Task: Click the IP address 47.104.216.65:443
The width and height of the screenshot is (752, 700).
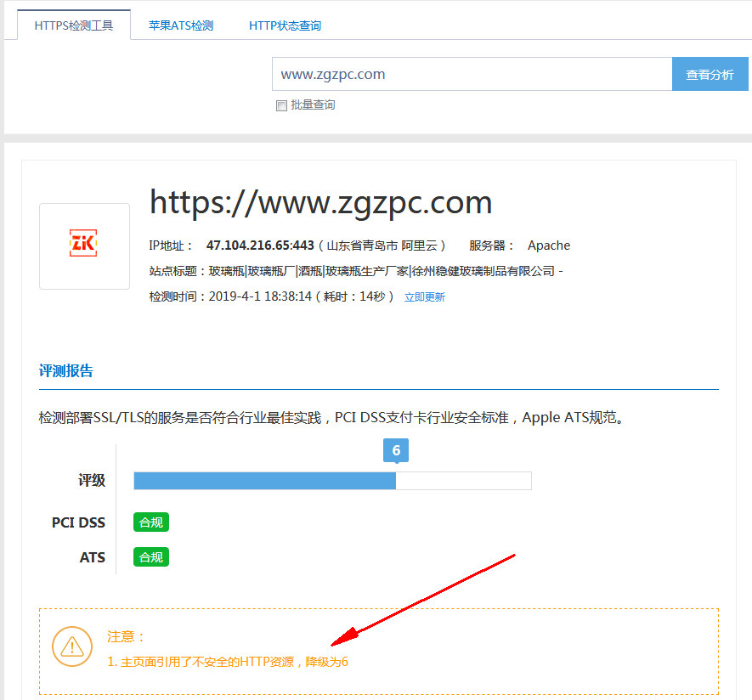Action: (x=260, y=246)
